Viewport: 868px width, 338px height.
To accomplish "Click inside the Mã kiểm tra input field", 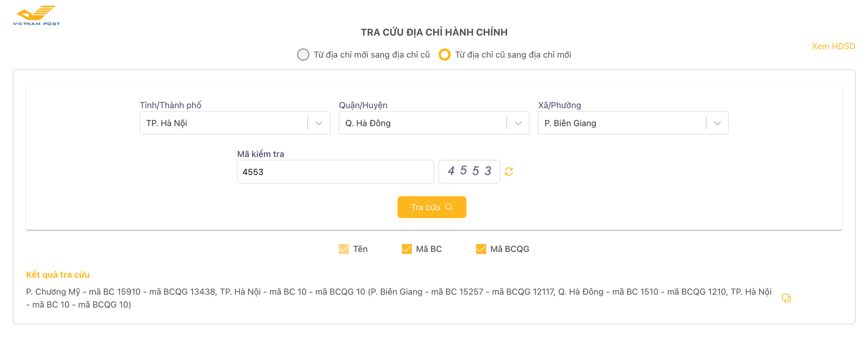I will tap(335, 171).
